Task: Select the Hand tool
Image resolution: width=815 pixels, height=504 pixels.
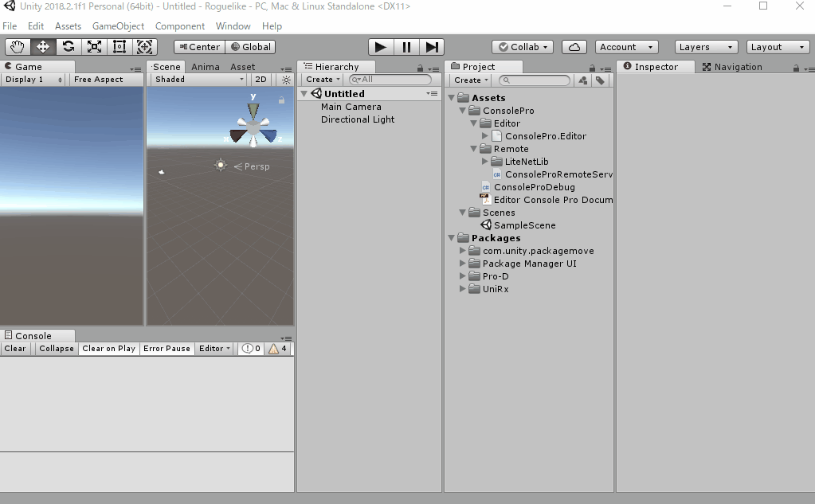Action: pyautogui.click(x=18, y=47)
